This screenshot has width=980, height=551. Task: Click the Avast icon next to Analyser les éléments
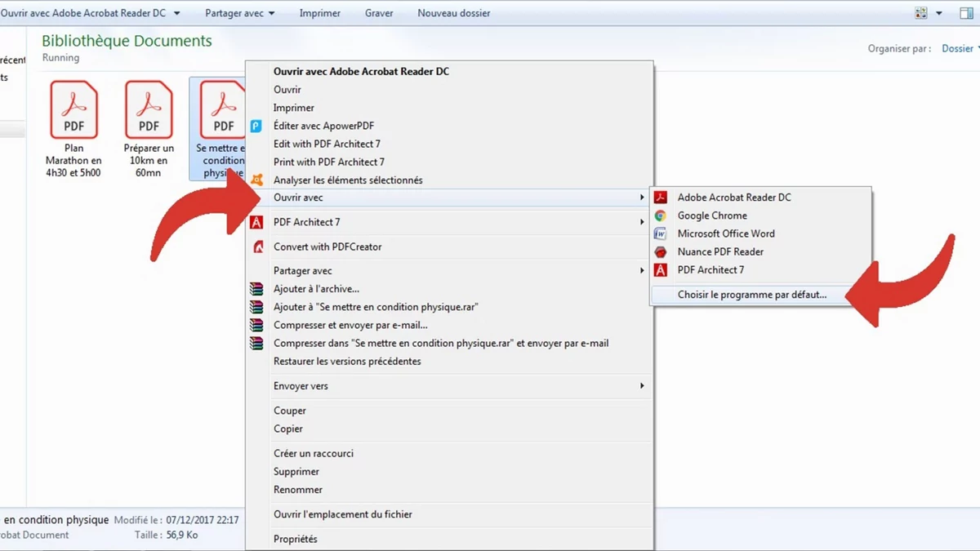[256, 180]
